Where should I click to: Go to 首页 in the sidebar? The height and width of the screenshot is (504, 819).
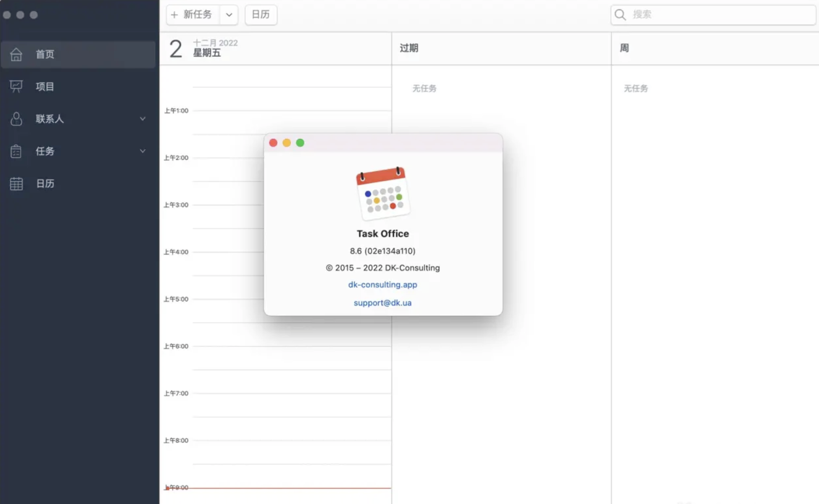point(78,55)
